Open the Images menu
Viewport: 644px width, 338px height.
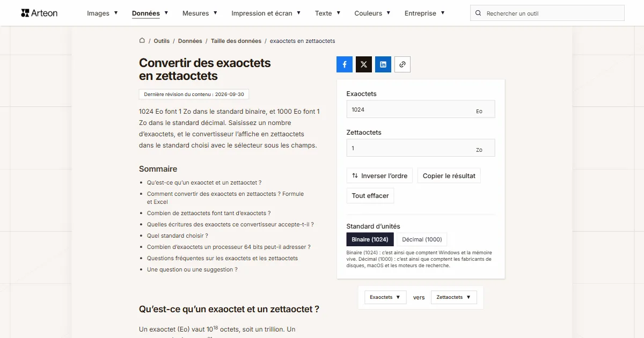click(x=103, y=13)
